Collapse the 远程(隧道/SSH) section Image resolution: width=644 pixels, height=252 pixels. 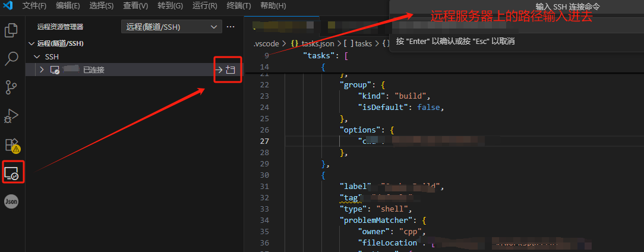pos(31,43)
